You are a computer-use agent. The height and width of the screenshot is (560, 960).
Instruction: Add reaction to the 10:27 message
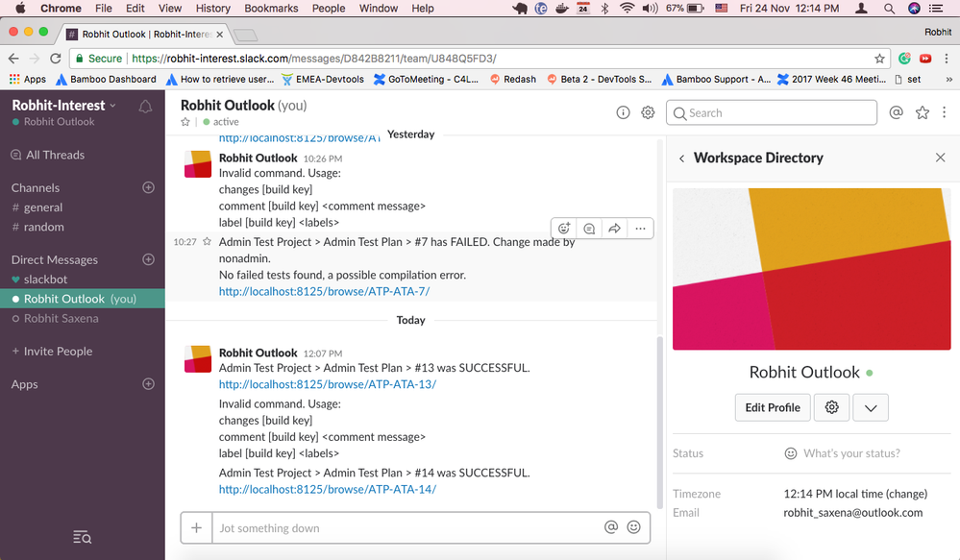pos(564,229)
